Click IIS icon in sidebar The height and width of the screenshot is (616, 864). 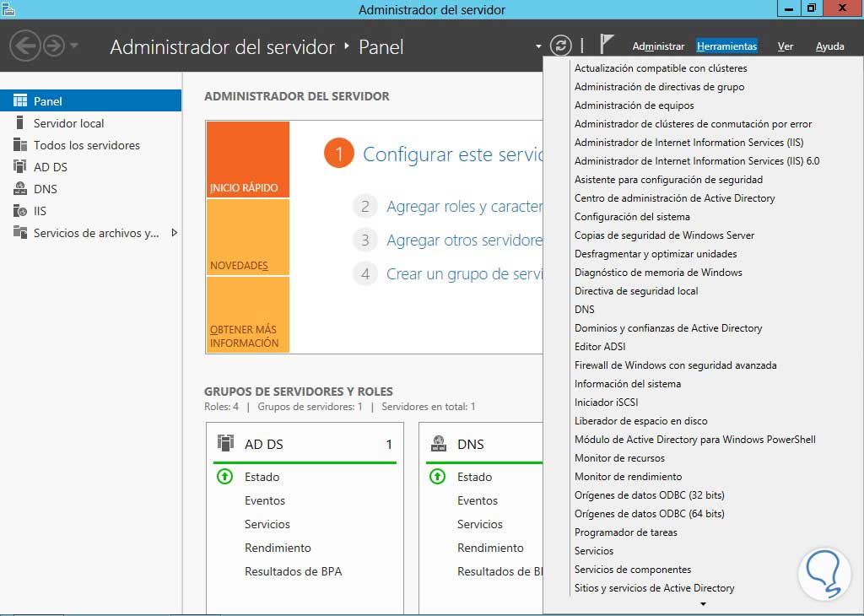tap(20, 210)
